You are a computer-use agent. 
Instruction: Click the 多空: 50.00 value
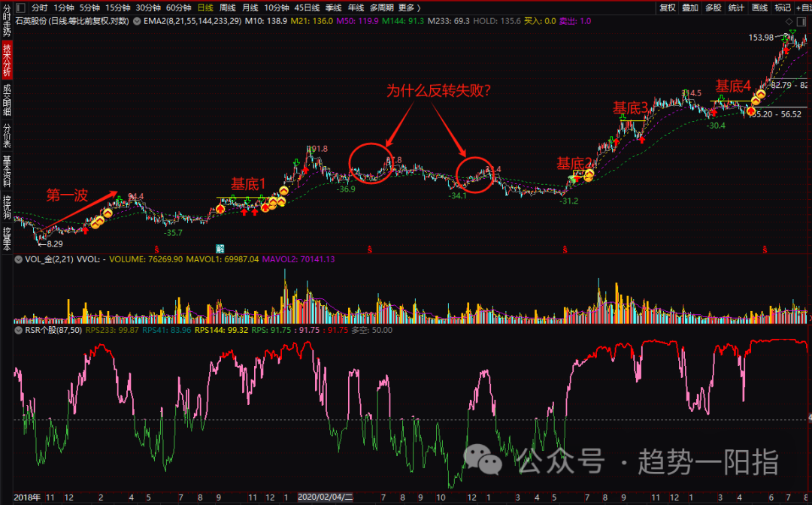coord(372,330)
